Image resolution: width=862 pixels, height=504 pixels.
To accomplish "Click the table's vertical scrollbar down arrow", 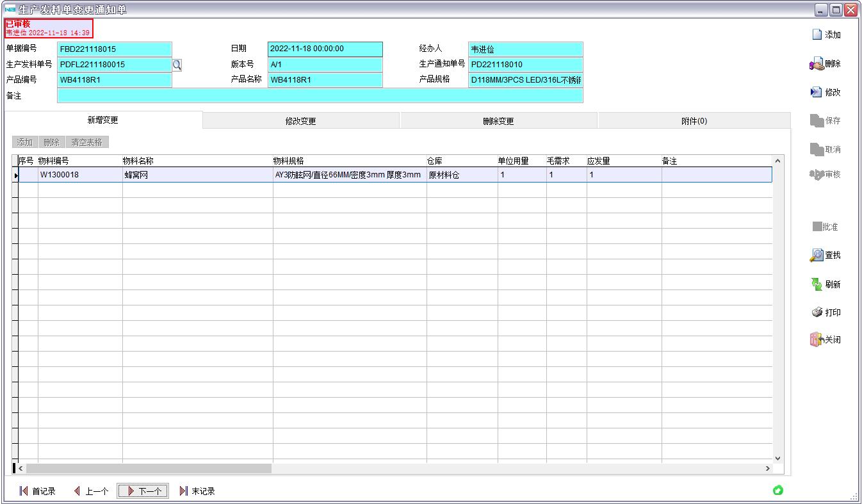I will coord(778,459).
